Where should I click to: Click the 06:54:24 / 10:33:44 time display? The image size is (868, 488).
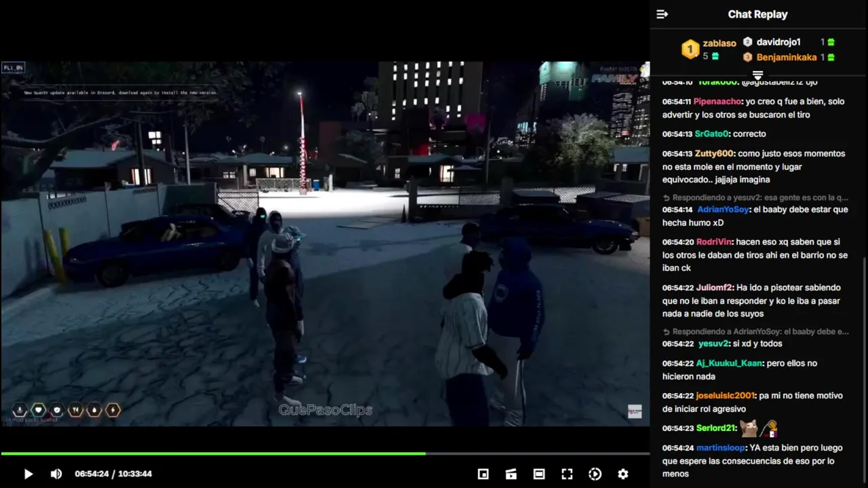(x=113, y=474)
